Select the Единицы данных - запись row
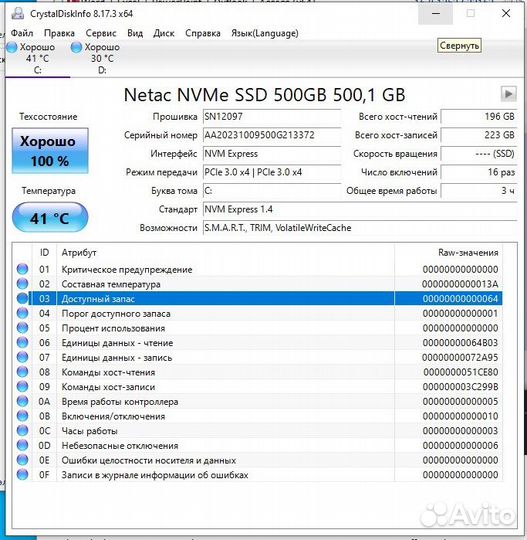Image resolution: width=527 pixels, height=540 pixels. (x=258, y=358)
